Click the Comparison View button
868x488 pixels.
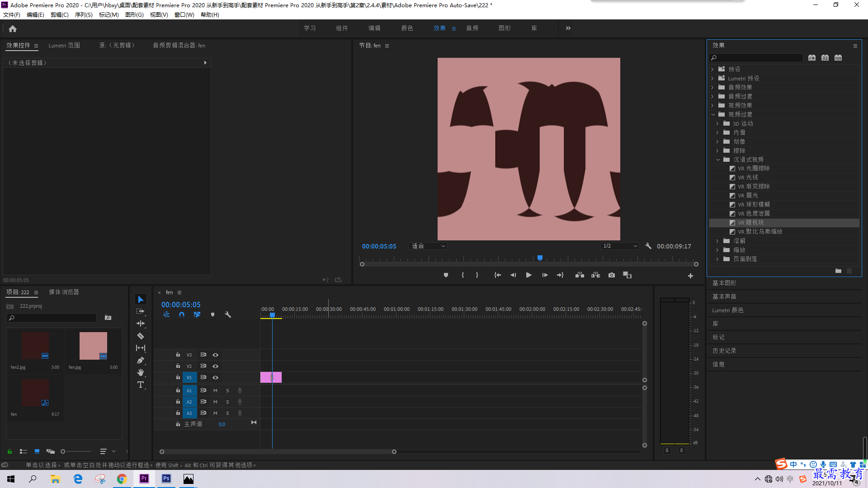click(x=627, y=275)
